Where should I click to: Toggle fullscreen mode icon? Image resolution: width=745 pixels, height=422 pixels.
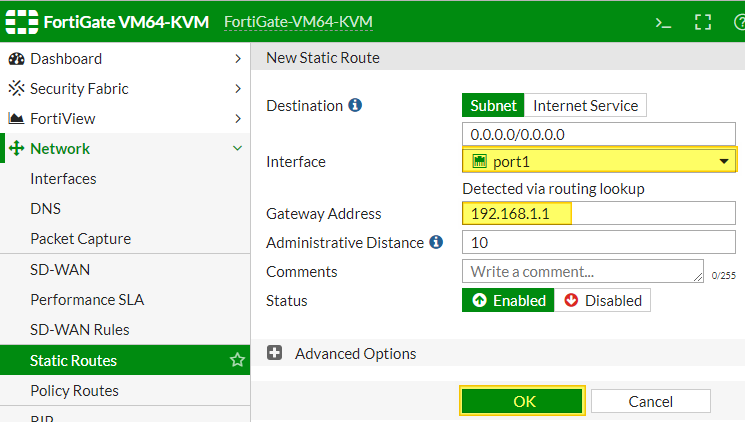tap(703, 22)
